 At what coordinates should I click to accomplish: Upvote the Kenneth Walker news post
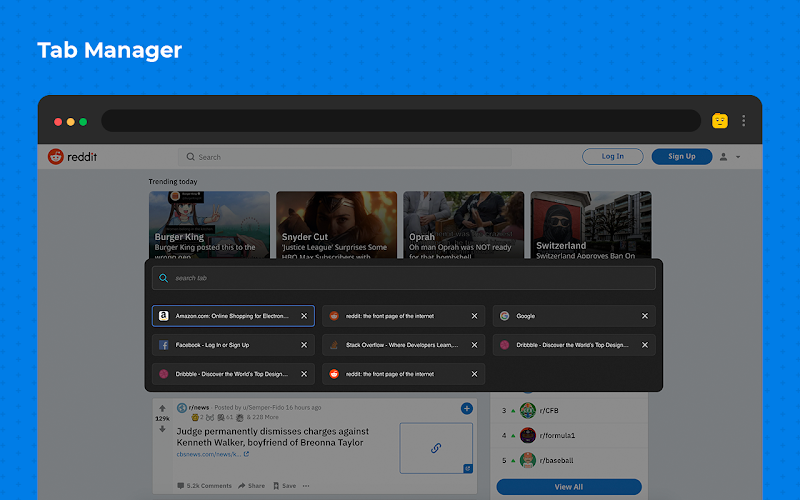(x=162, y=408)
